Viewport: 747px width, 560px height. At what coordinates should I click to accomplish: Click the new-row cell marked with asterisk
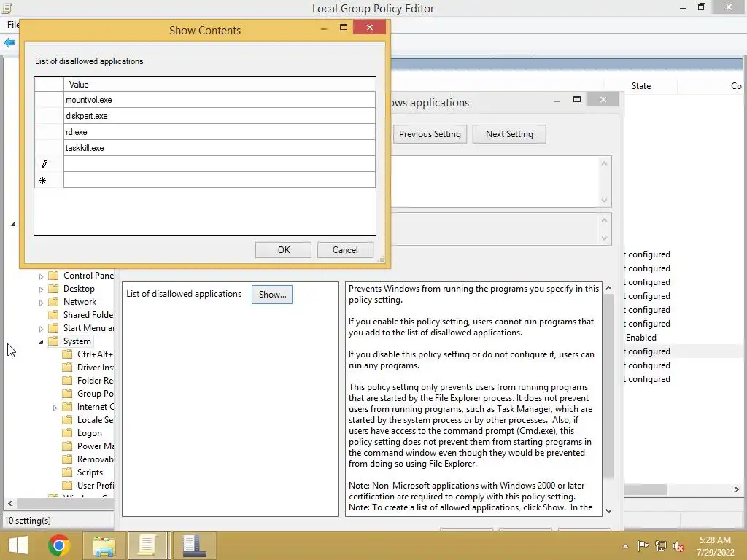click(220, 180)
